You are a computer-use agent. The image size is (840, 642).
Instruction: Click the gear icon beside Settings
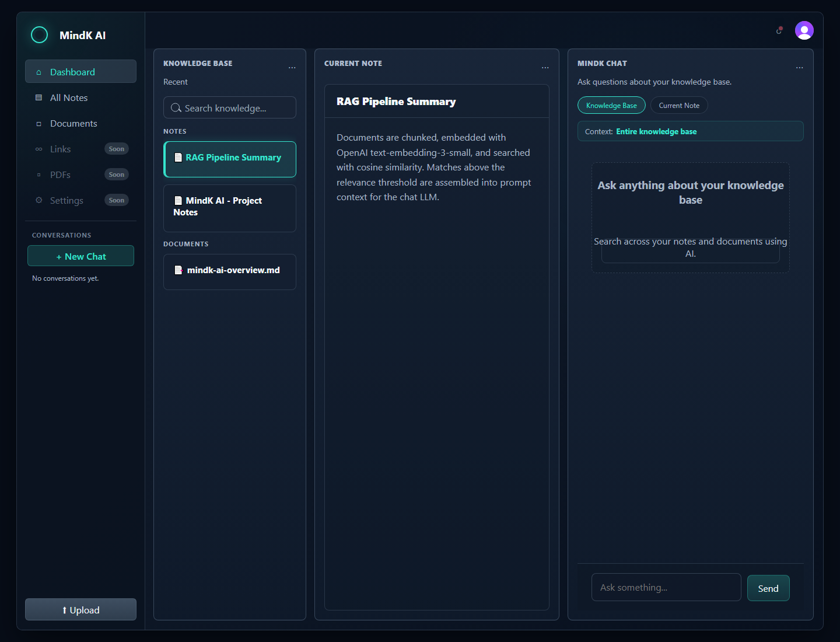click(x=38, y=200)
